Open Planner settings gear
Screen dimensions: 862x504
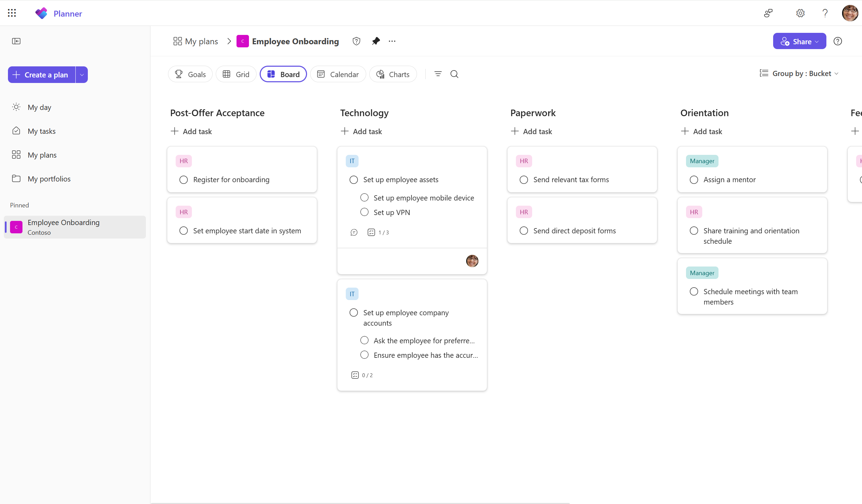click(x=799, y=13)
